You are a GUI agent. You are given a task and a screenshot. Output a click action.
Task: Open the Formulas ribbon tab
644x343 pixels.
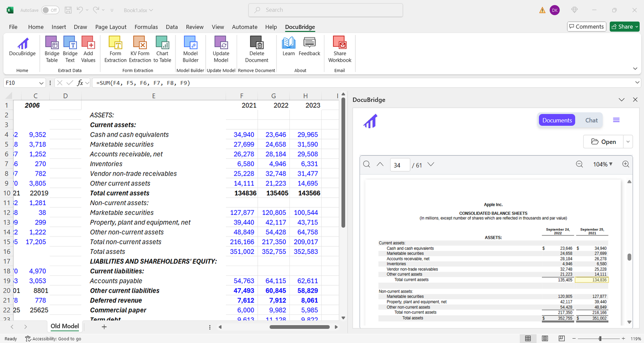coord(146,27)
